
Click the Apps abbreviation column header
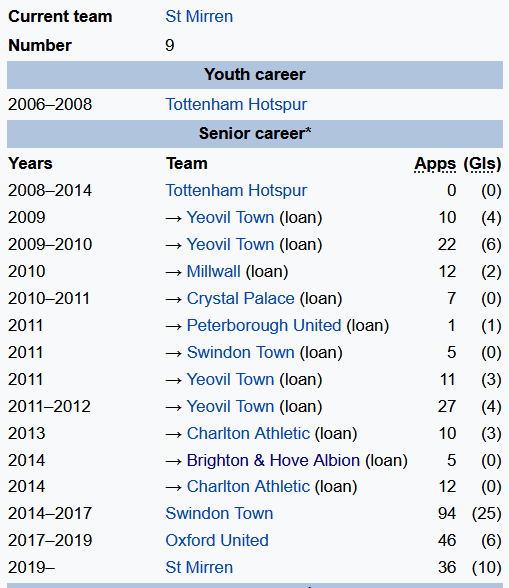tap(435, 164)
